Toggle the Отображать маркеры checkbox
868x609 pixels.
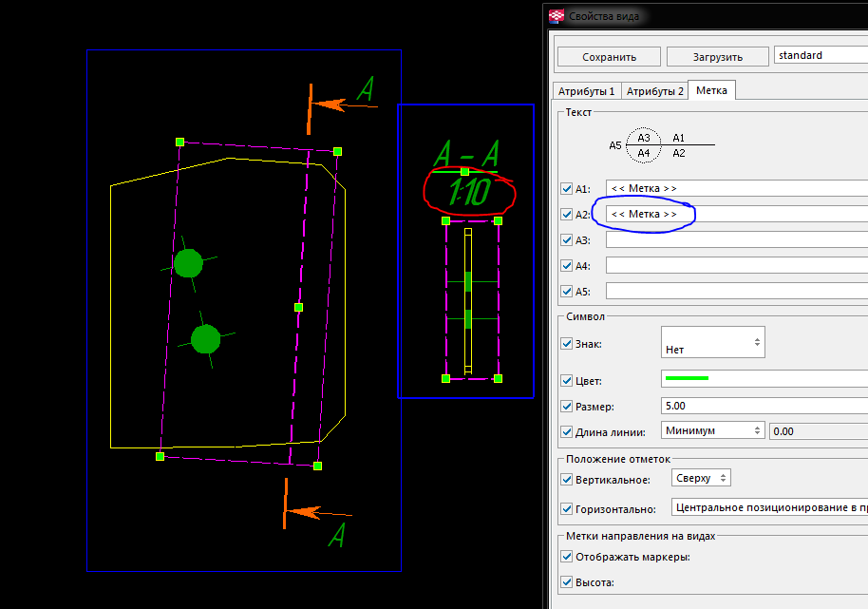(x=567, y=557)
